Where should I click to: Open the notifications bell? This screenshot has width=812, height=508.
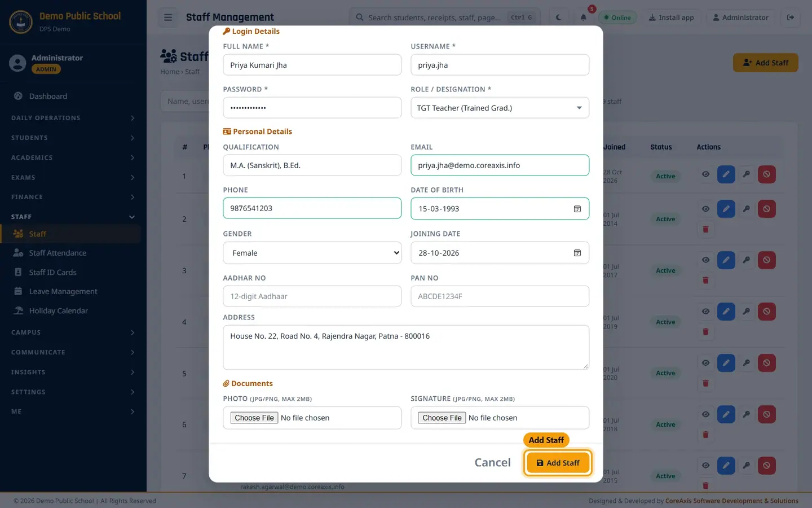pyautogui.click(x=584, y=17)
